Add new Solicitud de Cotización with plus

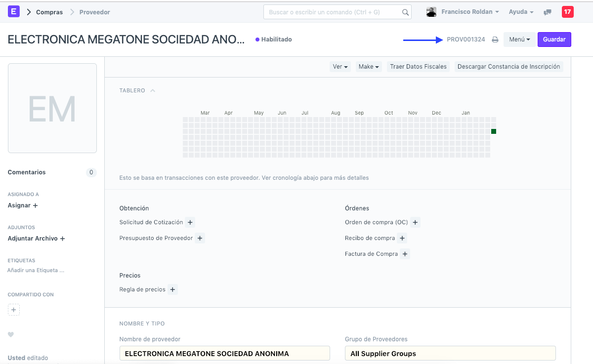point(190,223)
